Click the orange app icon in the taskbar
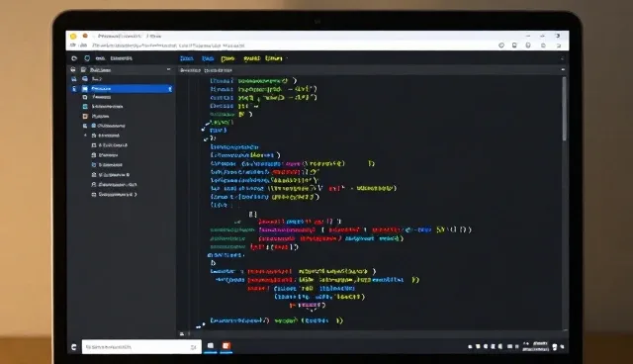This screenshot has width=633, height=364. point(226,346)
